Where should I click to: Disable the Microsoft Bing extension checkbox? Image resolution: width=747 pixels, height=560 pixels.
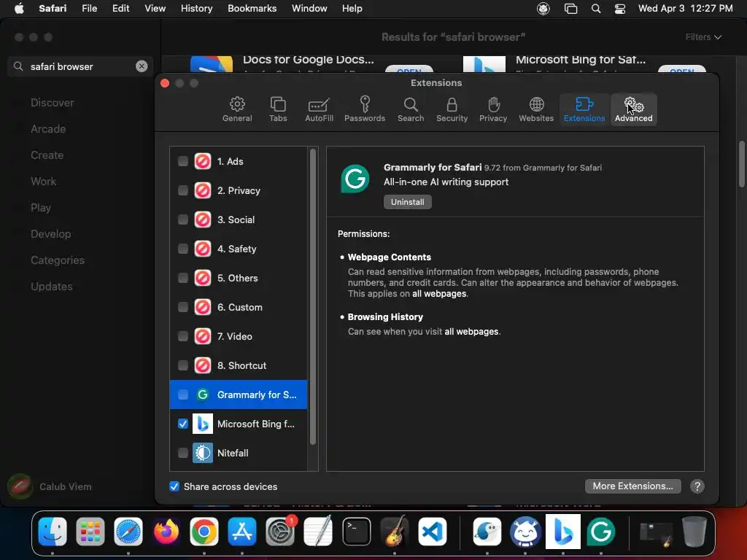click(183, 424)
